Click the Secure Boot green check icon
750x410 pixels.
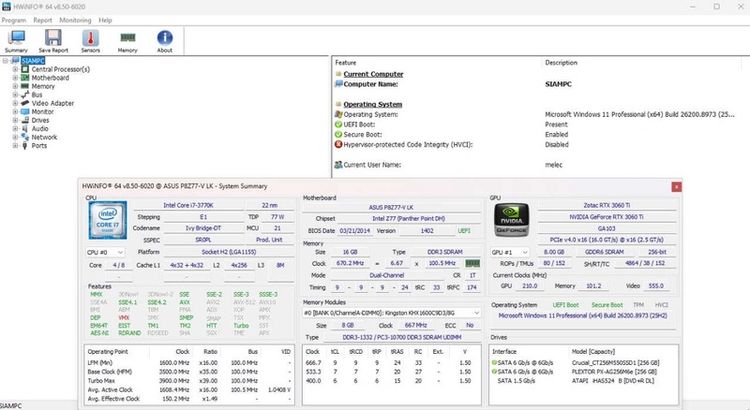[x=338, y=134]
